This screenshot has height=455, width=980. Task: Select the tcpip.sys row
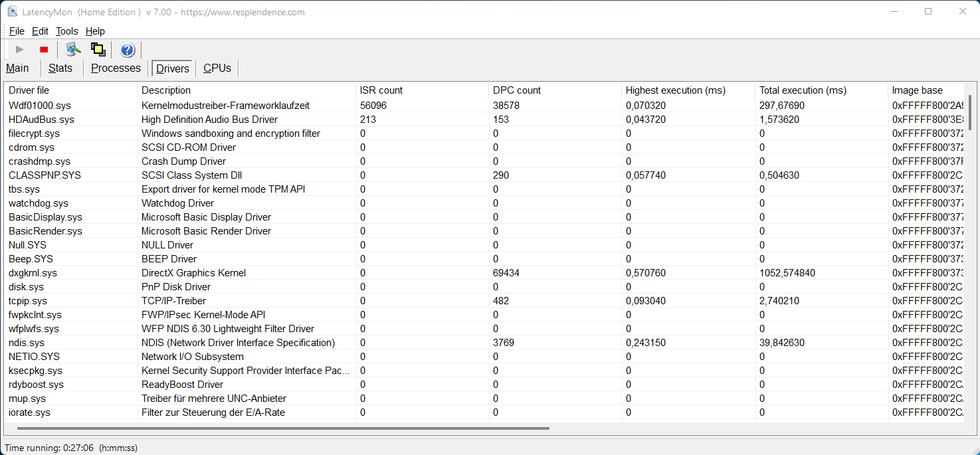click(x=484, y=301)
